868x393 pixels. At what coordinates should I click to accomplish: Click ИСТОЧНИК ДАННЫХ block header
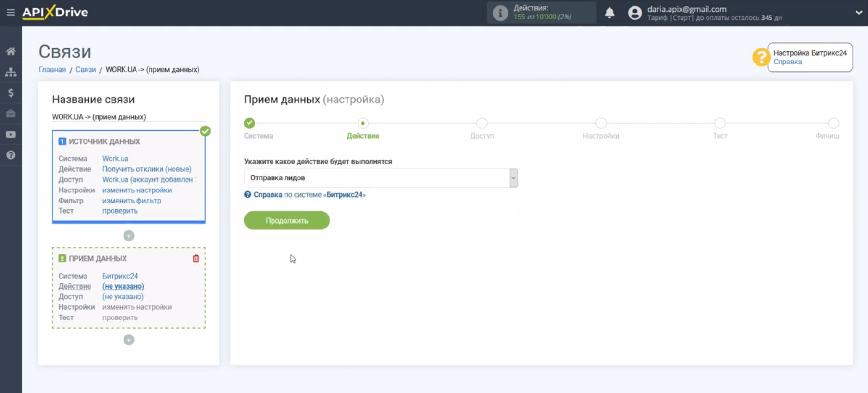[104, 141]
